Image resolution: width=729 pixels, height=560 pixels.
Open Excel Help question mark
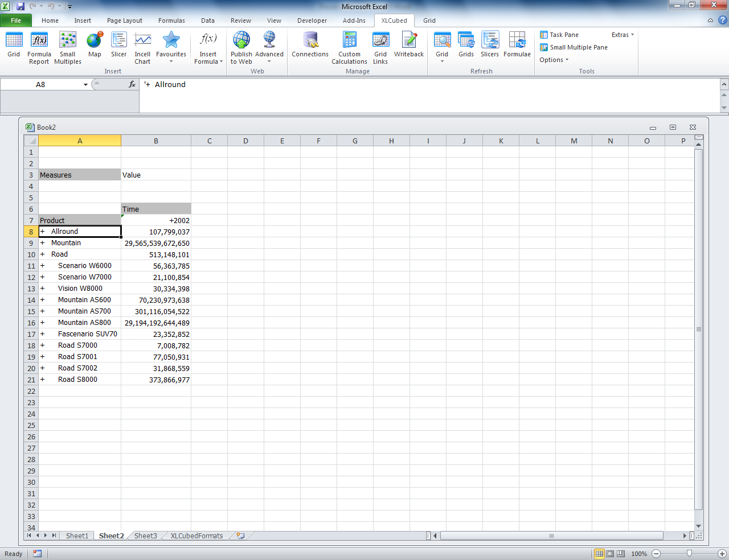722,20
